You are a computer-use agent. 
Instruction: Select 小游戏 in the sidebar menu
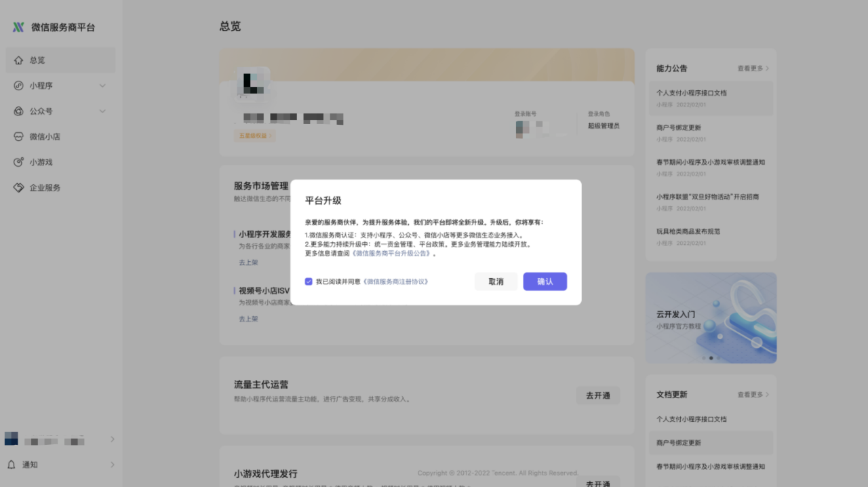coord(61,162)
